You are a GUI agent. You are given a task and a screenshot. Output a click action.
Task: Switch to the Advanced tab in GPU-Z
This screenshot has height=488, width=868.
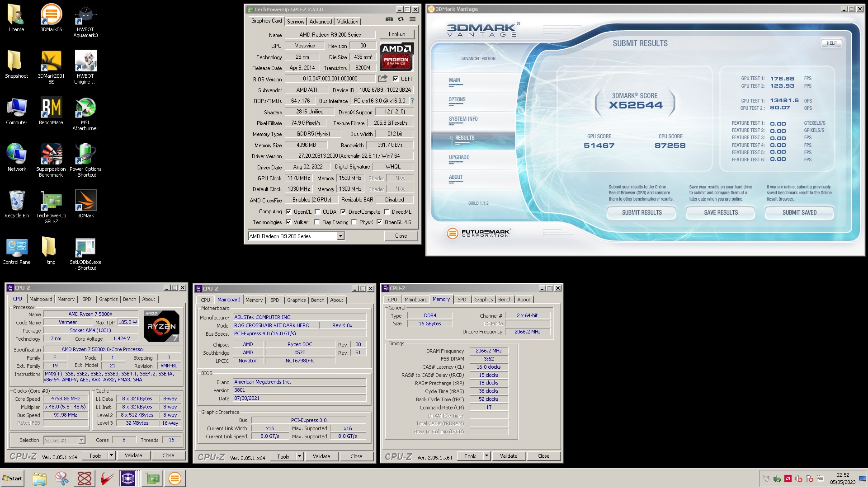pyautogui.click(x=321, y=21)
